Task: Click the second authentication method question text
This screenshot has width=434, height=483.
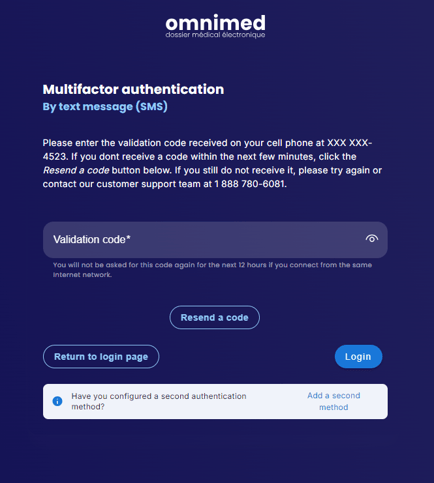Action: click(x=159, y=401)
